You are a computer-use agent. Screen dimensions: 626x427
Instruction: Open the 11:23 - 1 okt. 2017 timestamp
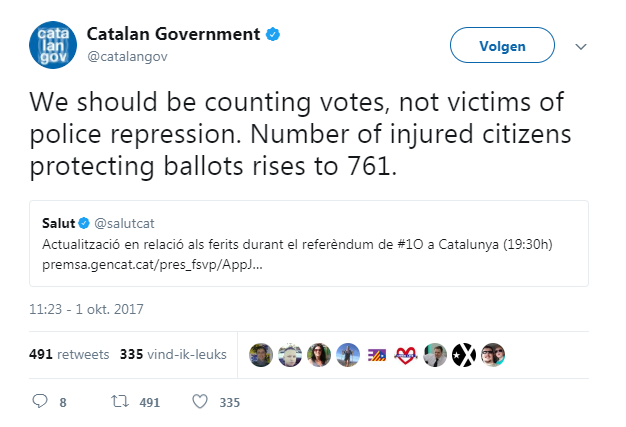tap(86, 309)
